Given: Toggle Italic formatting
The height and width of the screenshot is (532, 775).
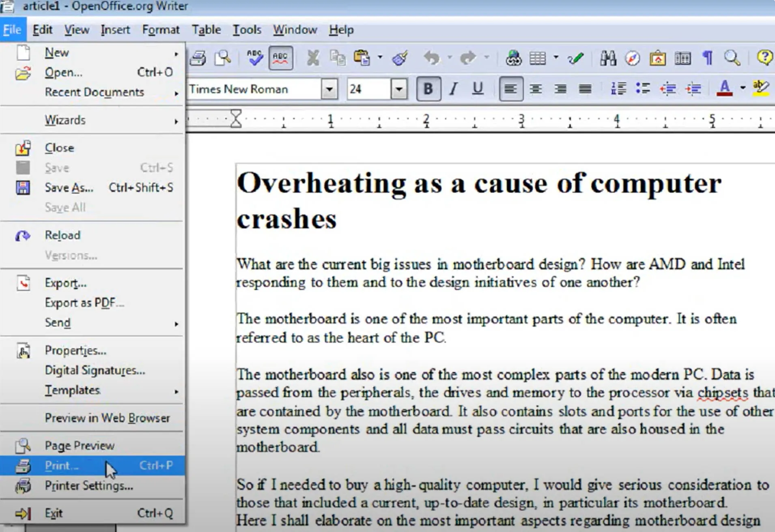Looking at the screenshot, I should click(x=453, y=88).
